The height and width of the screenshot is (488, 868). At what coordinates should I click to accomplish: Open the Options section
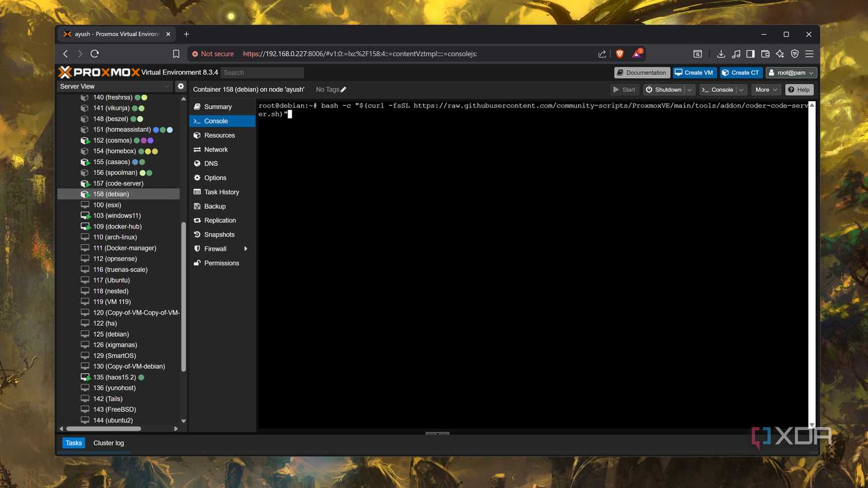[x=222, y=178]
